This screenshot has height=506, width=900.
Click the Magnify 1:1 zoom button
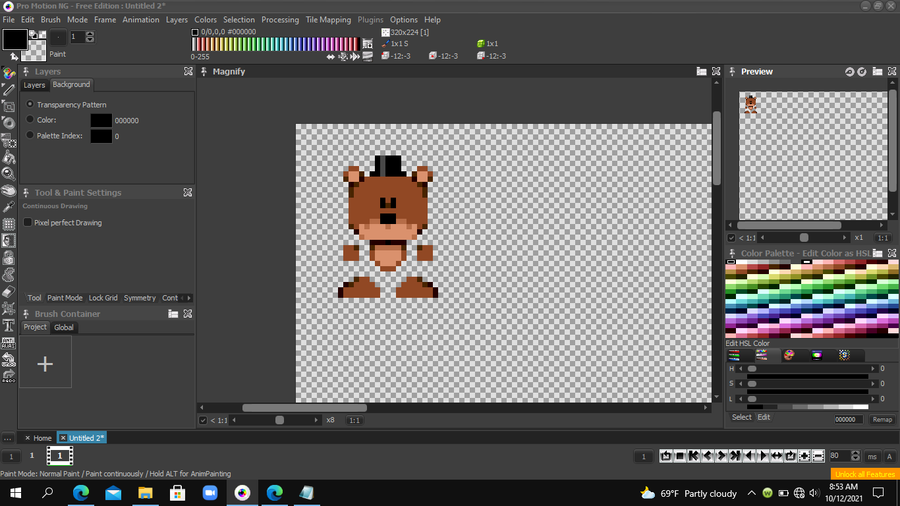point(355,421)
